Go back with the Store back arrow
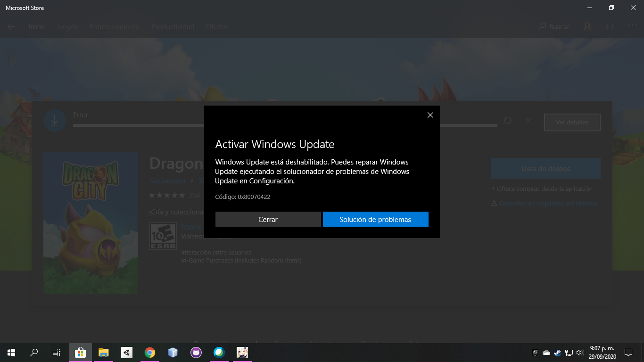Screen dimensions: 644x362 (11, 27)
